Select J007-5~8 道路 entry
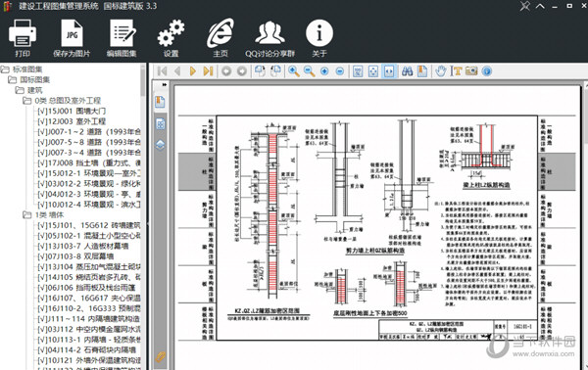The image size is (588, 370). pos(89,142)
